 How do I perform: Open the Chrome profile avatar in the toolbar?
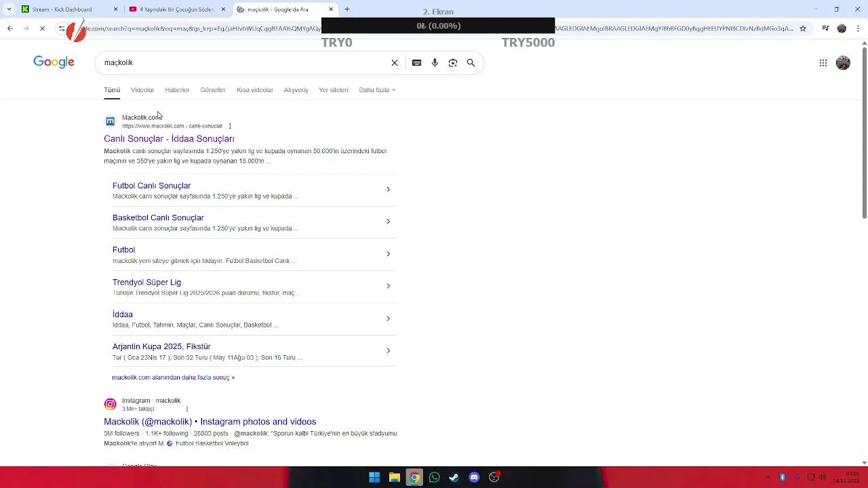tap(842, 28)
